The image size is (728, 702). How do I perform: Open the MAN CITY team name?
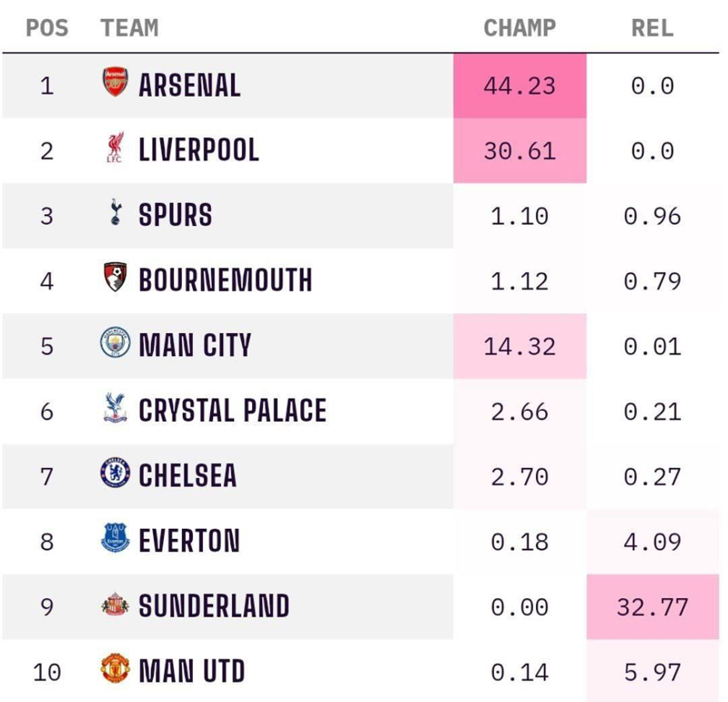click(195, 346)
